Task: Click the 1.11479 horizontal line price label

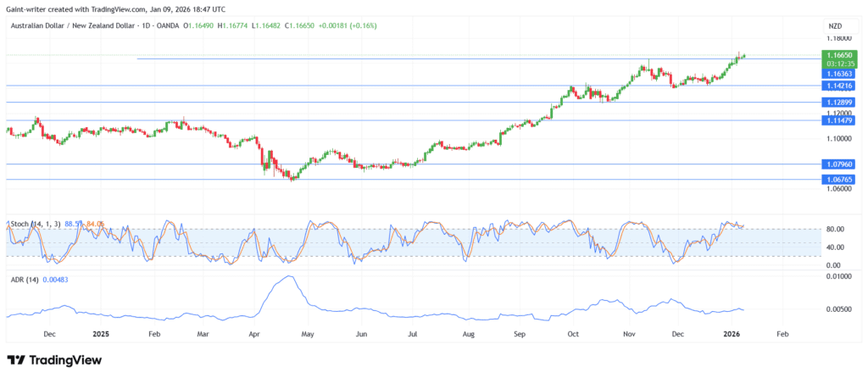Action: (x=838, y=120)
